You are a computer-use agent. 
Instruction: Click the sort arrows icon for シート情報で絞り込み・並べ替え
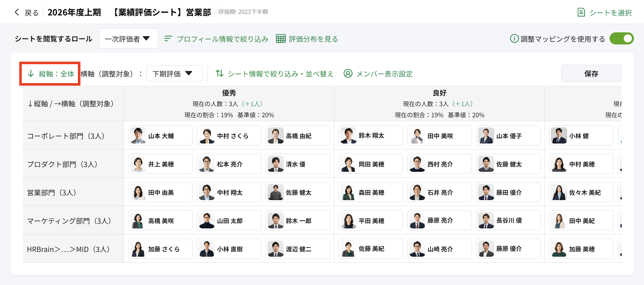point(219,74)
